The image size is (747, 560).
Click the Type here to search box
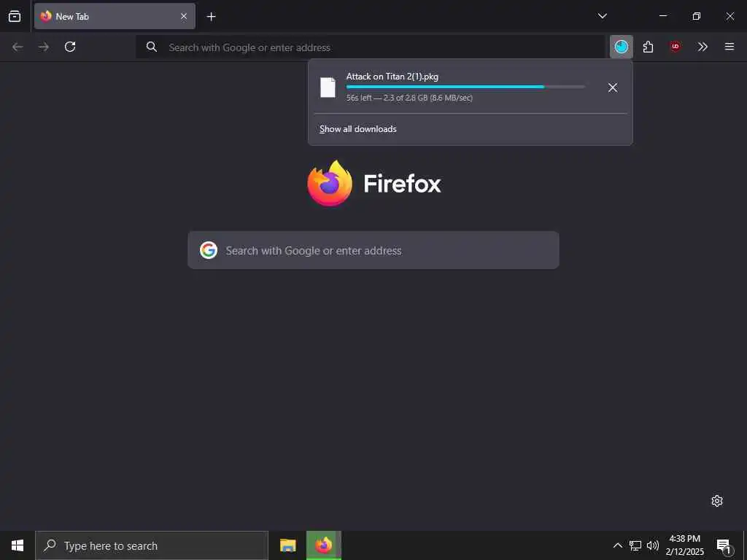point(152,545)
